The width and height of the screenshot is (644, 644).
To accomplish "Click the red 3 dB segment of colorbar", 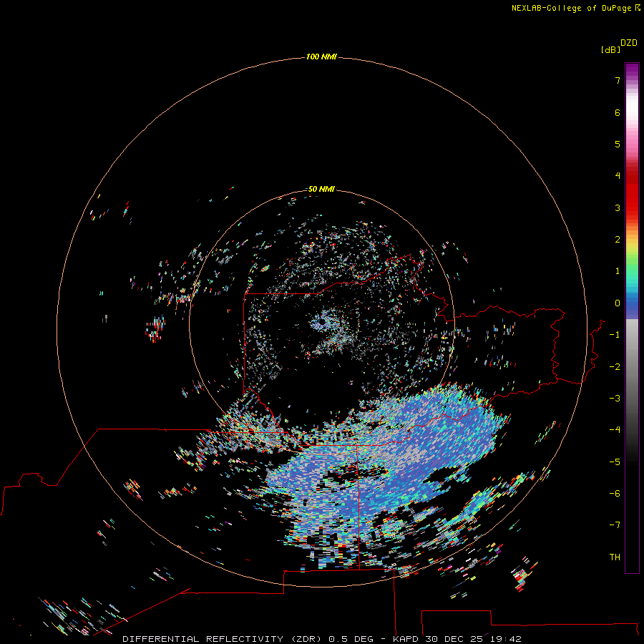I will coord(632,208).
